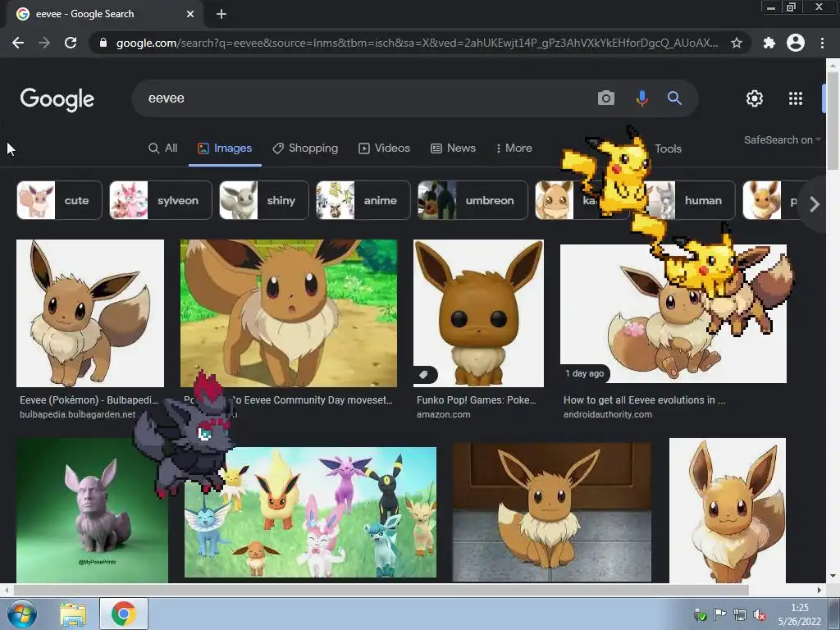Click the Chrome taskbar icon
The image size is (840, 630).
[x=123, y=614]
